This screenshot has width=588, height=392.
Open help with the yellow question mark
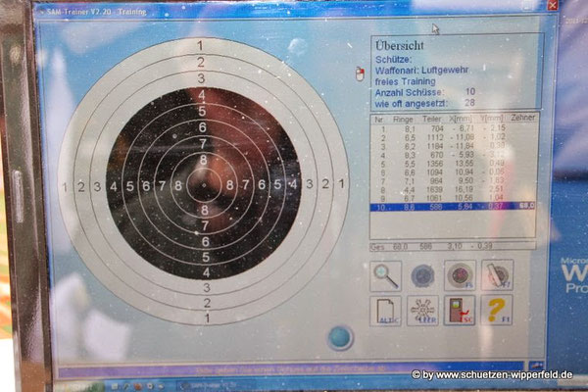tap(497, 310)
